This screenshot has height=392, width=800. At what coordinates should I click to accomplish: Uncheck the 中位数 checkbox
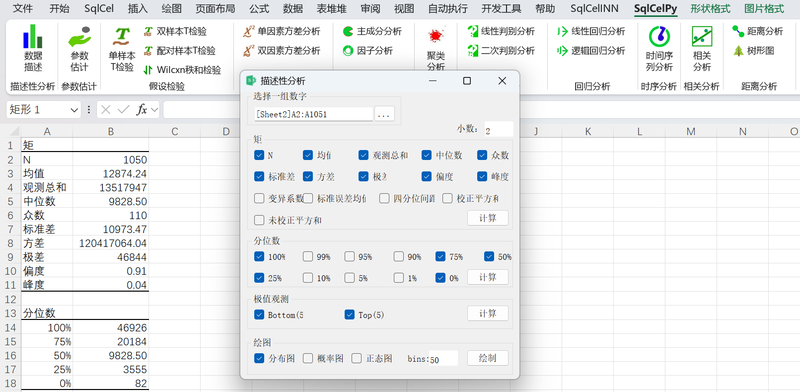[x=427, y=155]
